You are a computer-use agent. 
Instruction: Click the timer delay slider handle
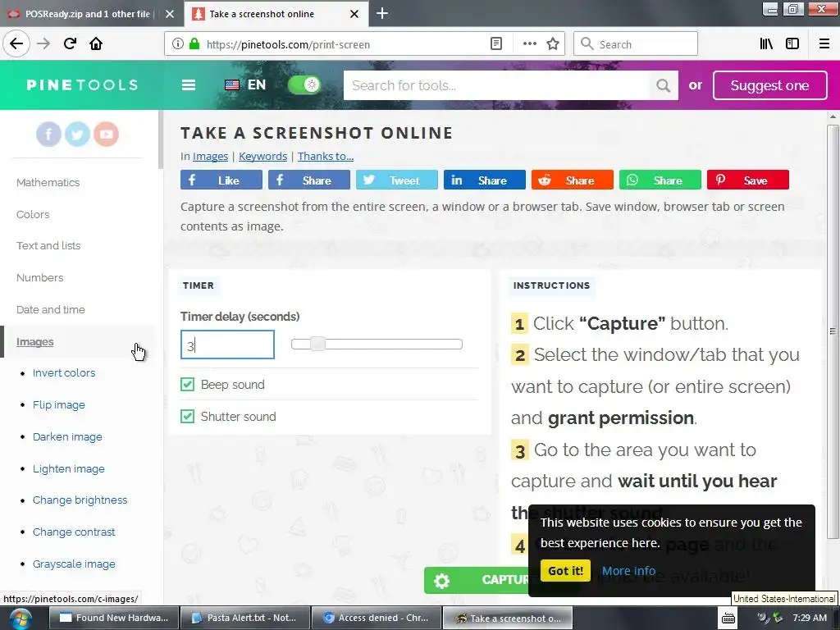pos(317,344)
